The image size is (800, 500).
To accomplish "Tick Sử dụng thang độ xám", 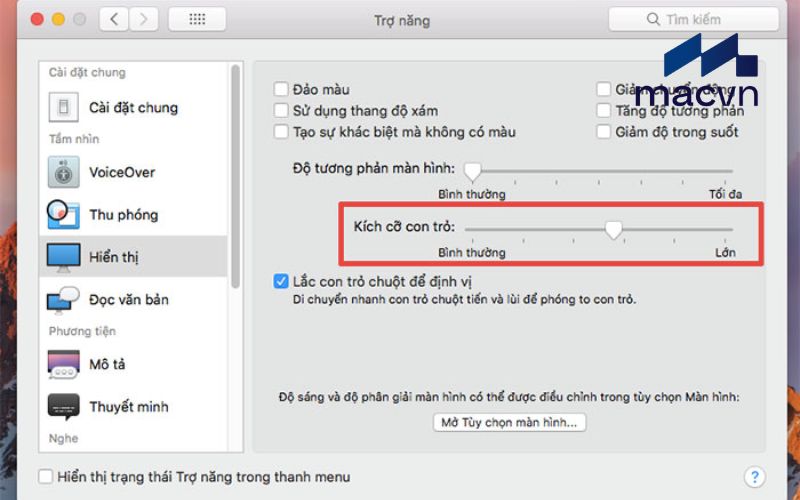I will (x=281, y=110).
